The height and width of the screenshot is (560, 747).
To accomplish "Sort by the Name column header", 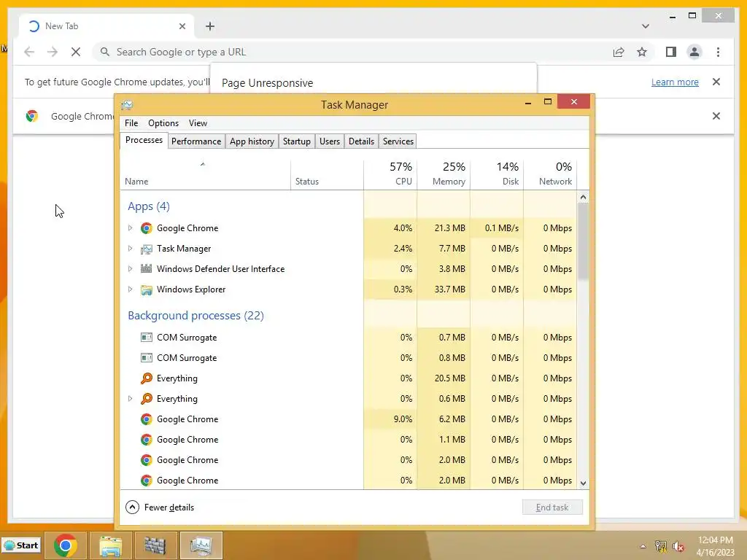I will tap(205, 174).
